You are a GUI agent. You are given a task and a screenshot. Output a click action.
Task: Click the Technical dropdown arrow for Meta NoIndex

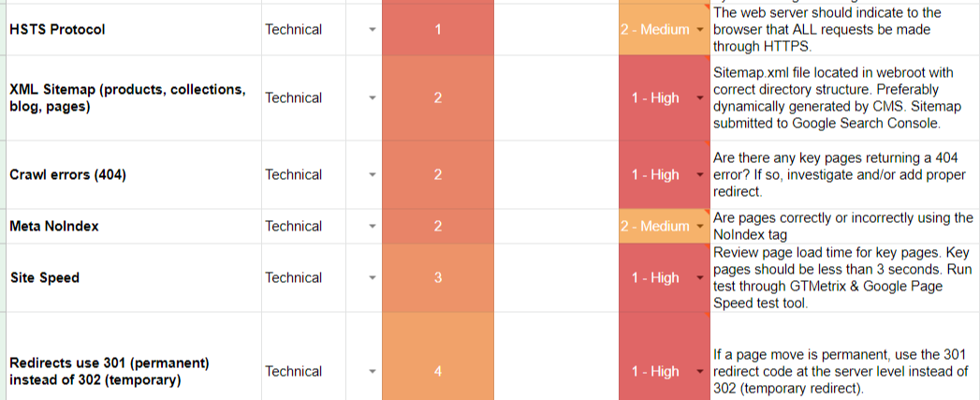tap(372, 227)
